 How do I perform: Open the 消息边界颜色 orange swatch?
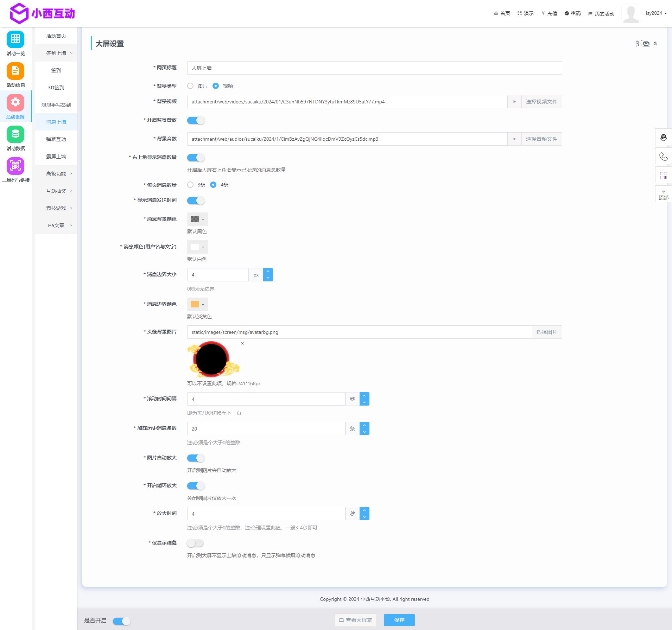[x=197, y=304]
